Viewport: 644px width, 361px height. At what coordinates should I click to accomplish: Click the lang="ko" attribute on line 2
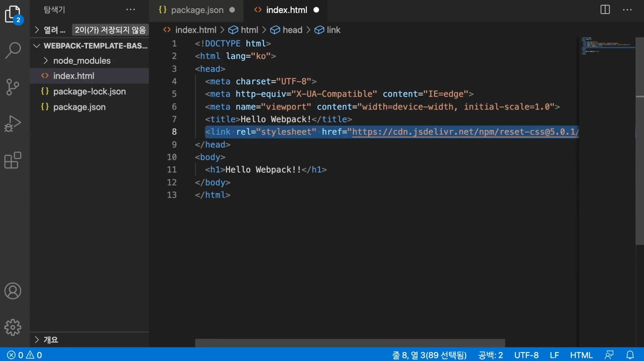click(x=248, y=56)
